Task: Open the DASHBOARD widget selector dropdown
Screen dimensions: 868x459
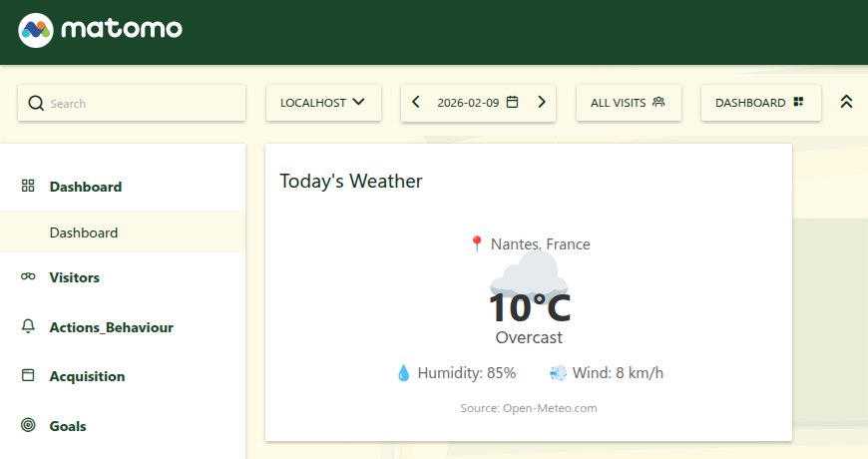Action: (x=760, y=103)
